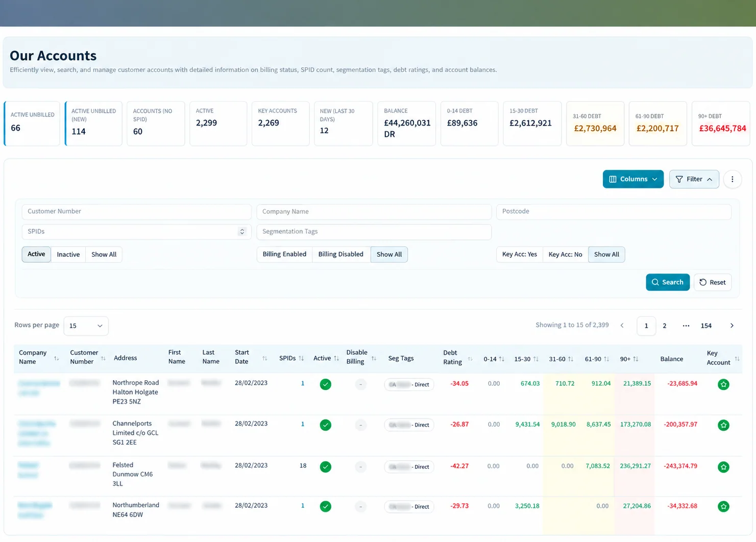The height and width of the screenshot is (542, 756).
Task: Sort by the Customer Number column
Action: (103, 358)
